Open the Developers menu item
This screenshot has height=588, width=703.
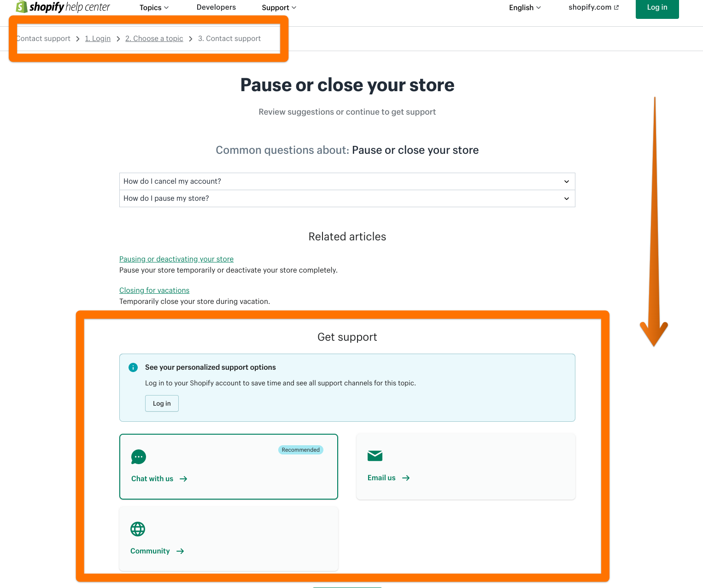(x=216, y=7)
